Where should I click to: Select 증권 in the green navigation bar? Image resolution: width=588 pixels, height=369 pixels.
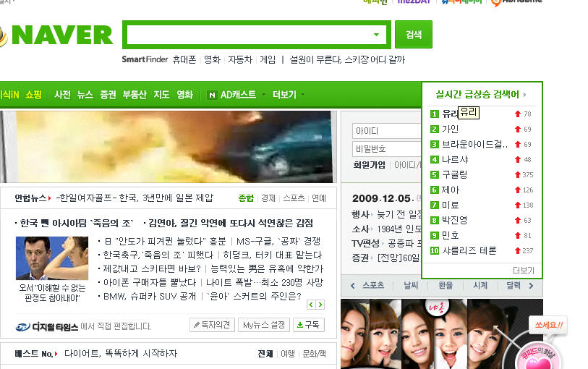tap(108, 95)
